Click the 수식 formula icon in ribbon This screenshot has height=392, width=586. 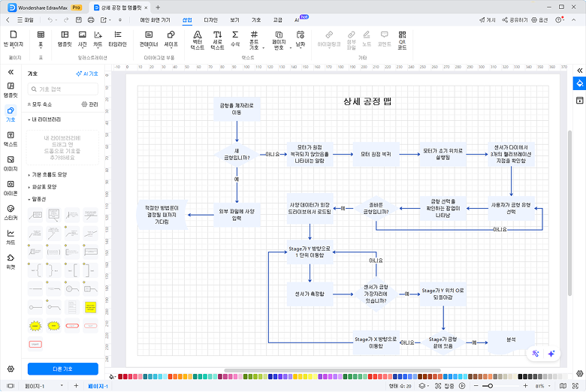[235, 39]
